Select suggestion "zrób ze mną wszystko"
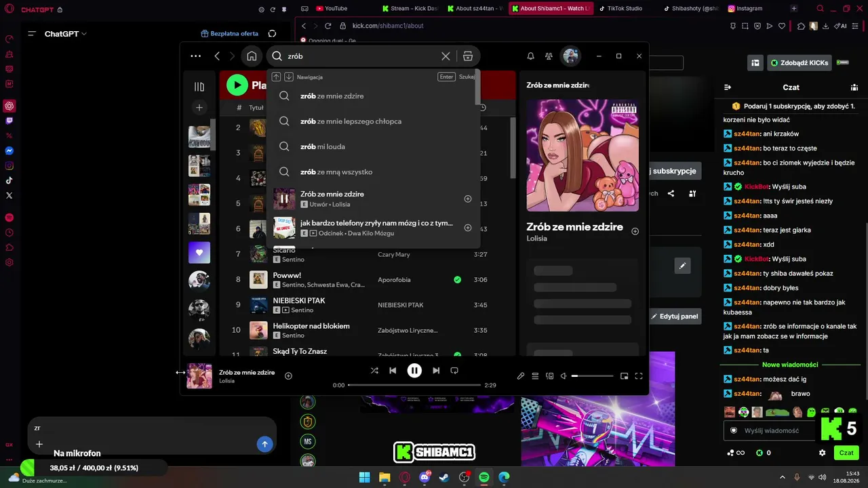868x488 pixels. tap(373, 172)
